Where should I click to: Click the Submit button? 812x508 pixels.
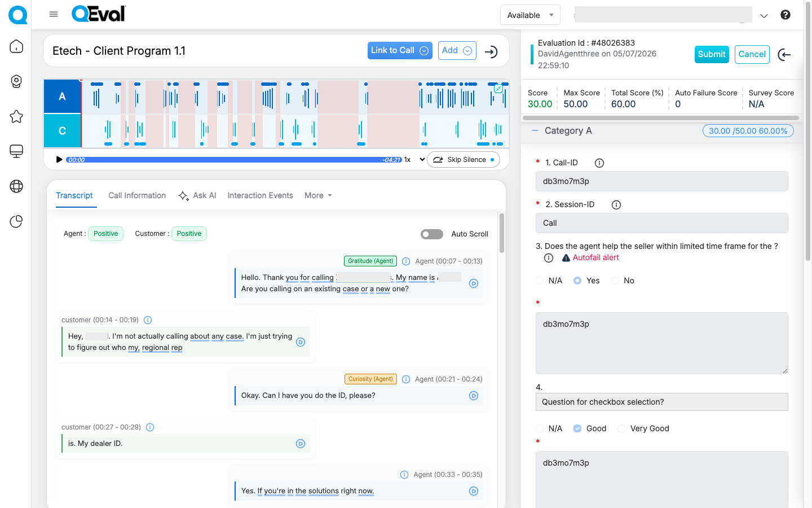711,54
